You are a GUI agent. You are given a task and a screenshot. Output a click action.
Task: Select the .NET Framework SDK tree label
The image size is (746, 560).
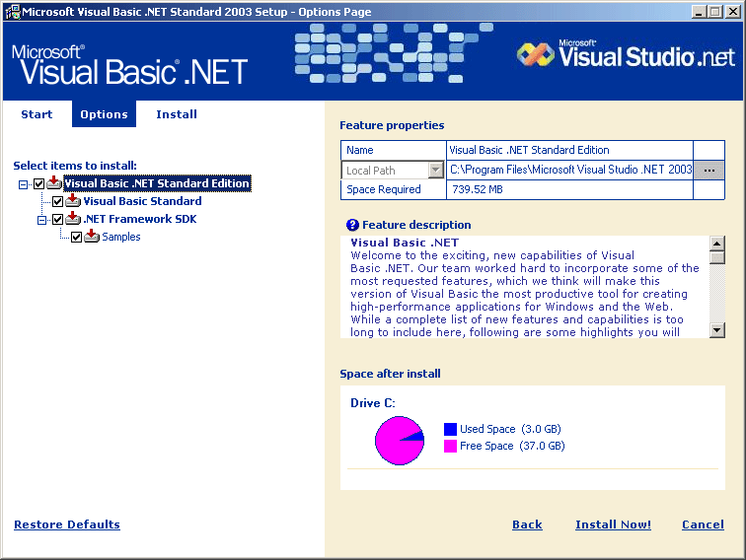[140, 219]
